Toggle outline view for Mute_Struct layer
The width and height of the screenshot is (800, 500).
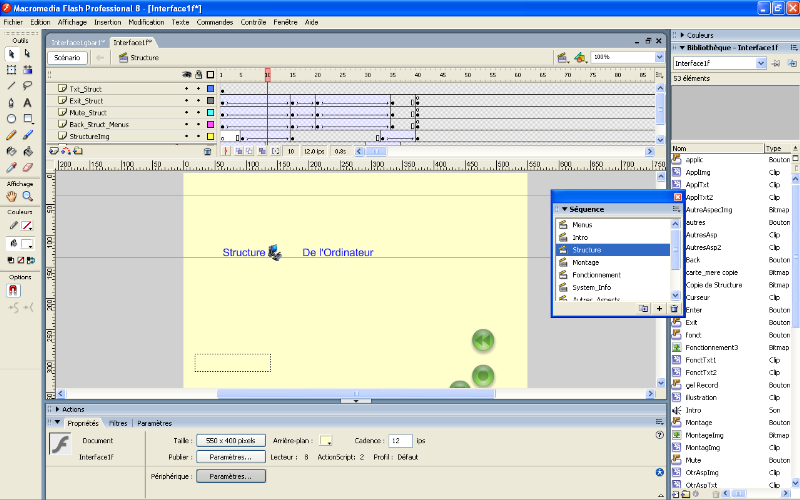pos(210,113)
